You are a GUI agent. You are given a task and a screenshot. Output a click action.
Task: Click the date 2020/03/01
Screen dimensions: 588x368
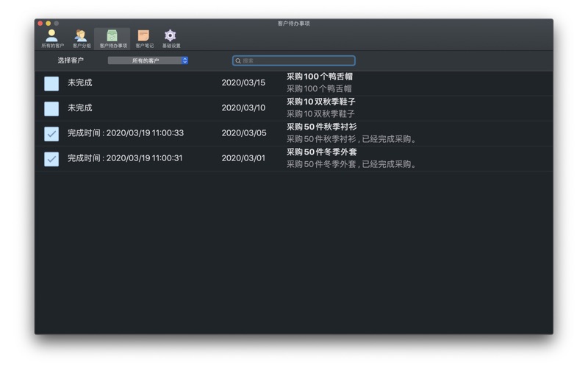[243, 158]
